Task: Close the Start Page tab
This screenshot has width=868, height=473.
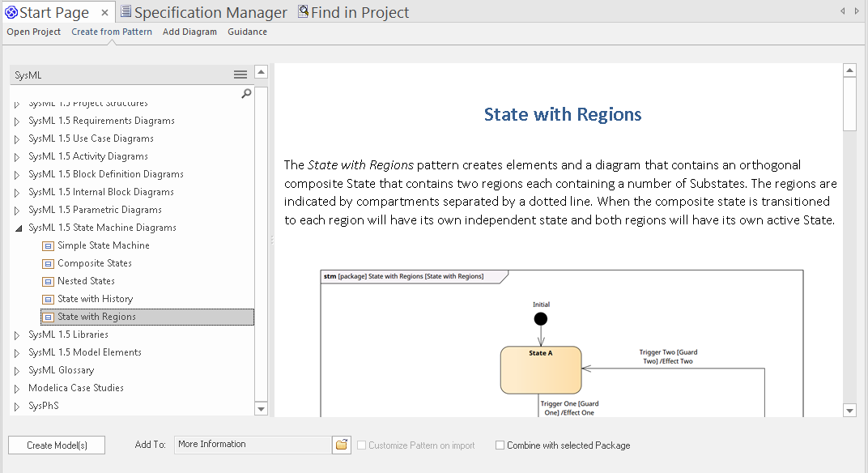Action: point(105,13)
